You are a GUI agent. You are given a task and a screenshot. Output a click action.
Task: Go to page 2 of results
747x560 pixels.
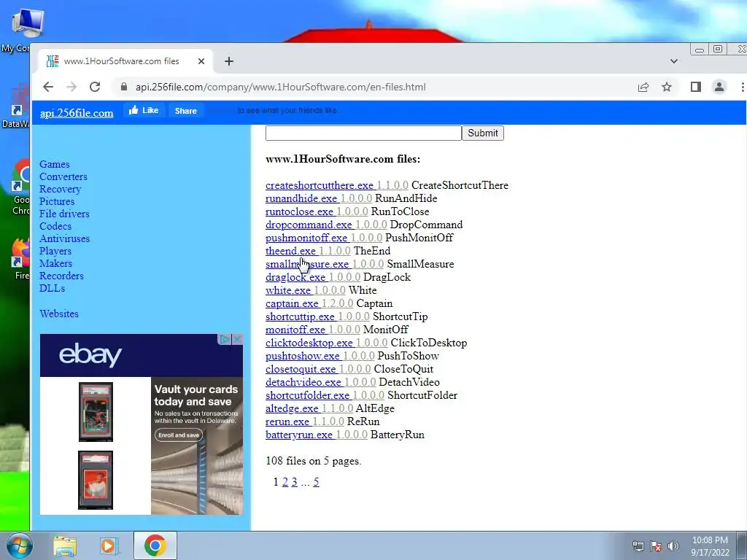[x=285, y=482]
